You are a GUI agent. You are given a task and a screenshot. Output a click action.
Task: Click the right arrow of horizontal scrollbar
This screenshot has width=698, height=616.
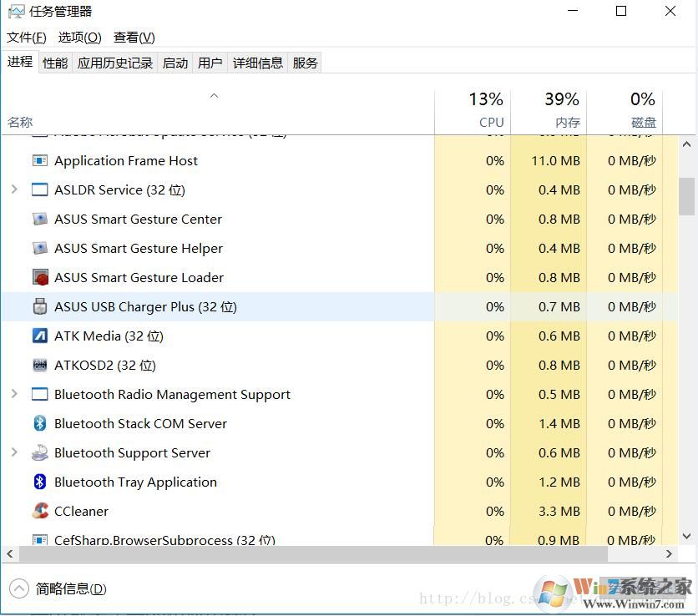click(669, 553)
